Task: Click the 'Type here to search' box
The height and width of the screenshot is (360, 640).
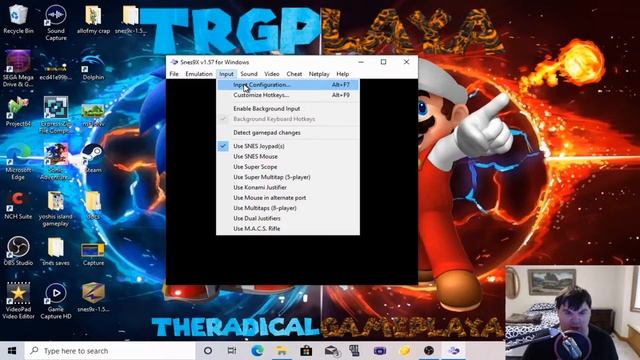Action: click(110, 351)
